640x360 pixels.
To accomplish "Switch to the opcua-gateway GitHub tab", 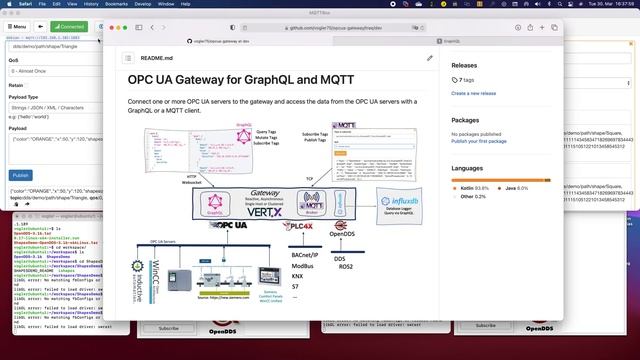I will pyautogui.click(x=218, y=41).
